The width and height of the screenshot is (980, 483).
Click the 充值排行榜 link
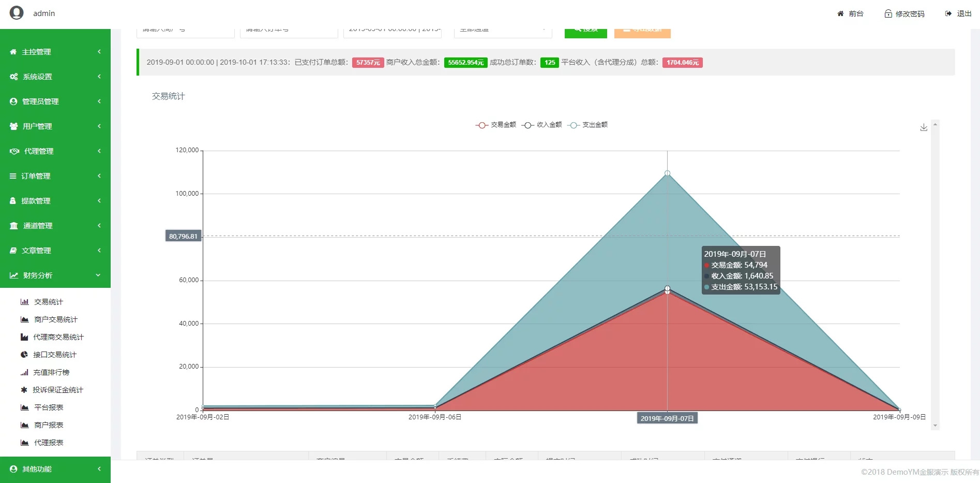coord(51,372)
